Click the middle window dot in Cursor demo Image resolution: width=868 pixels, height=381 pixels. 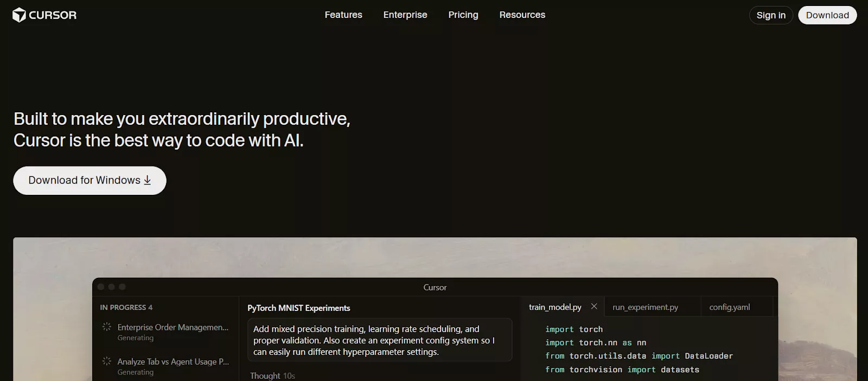pyautogui.click(x=112, y=287)
